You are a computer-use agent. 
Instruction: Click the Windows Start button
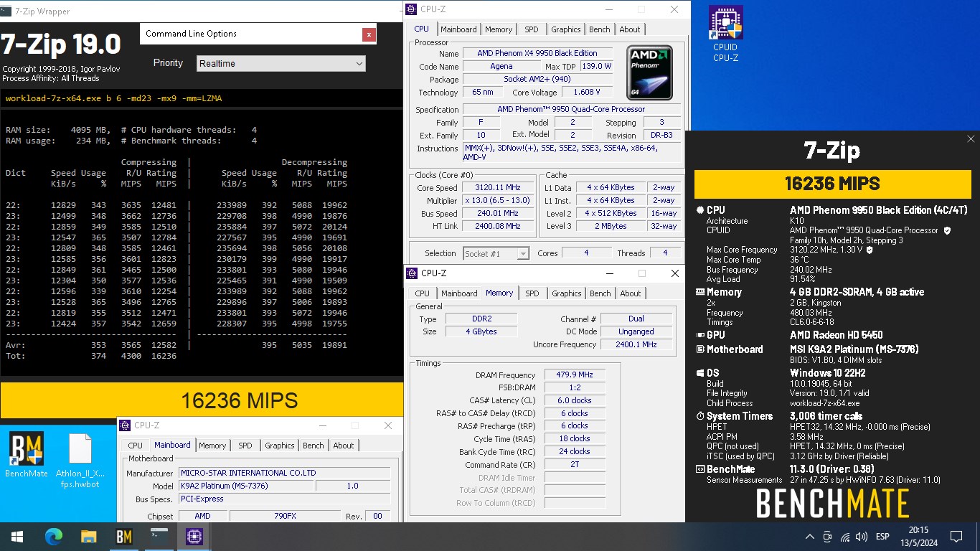tap(17, 536)
